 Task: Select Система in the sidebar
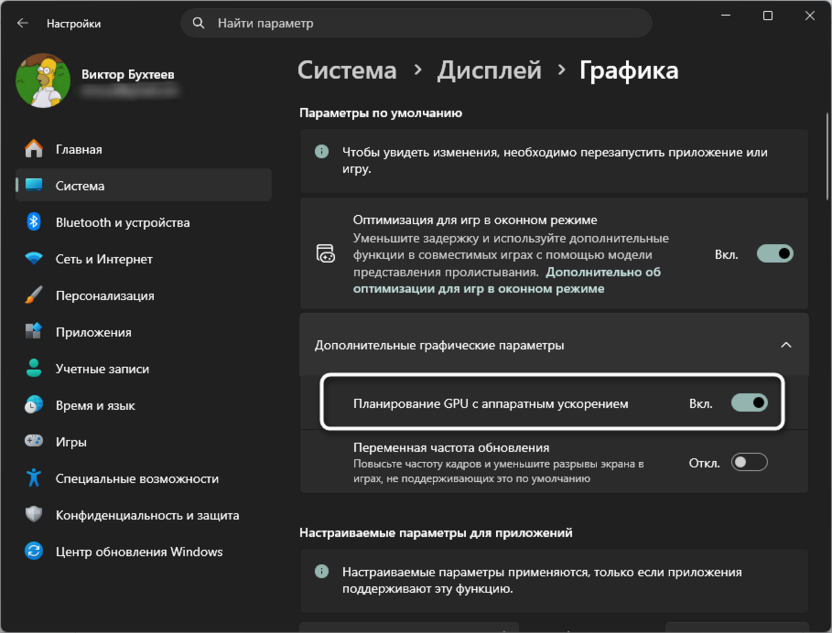(144, 185)
